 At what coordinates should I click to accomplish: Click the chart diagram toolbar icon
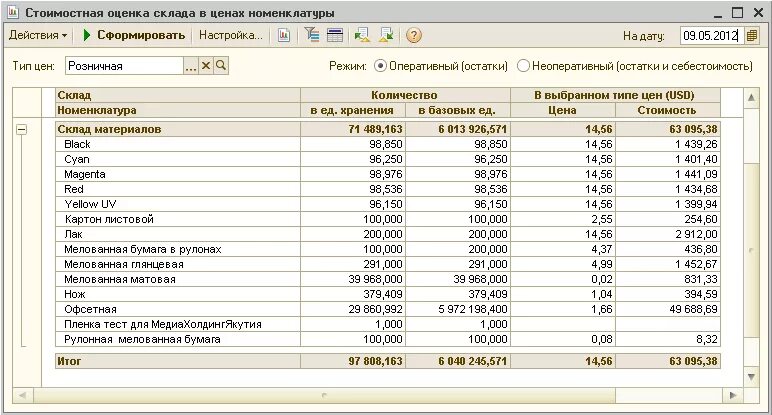284,35
